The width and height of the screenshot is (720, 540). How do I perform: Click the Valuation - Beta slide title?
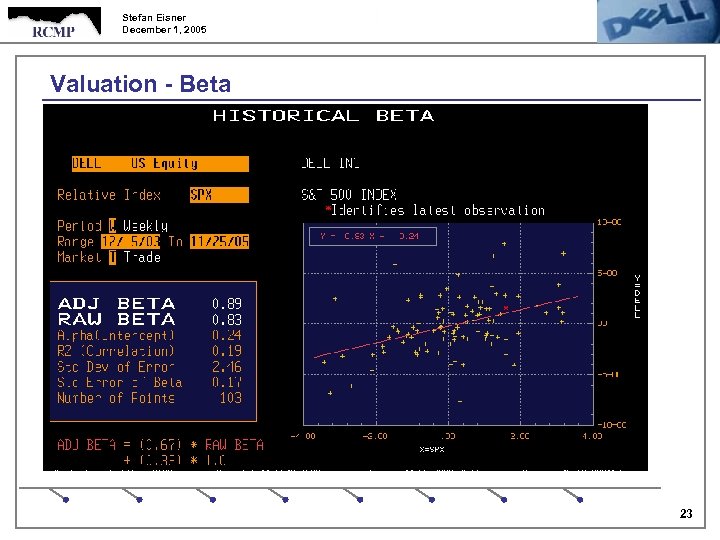(140, 84)
